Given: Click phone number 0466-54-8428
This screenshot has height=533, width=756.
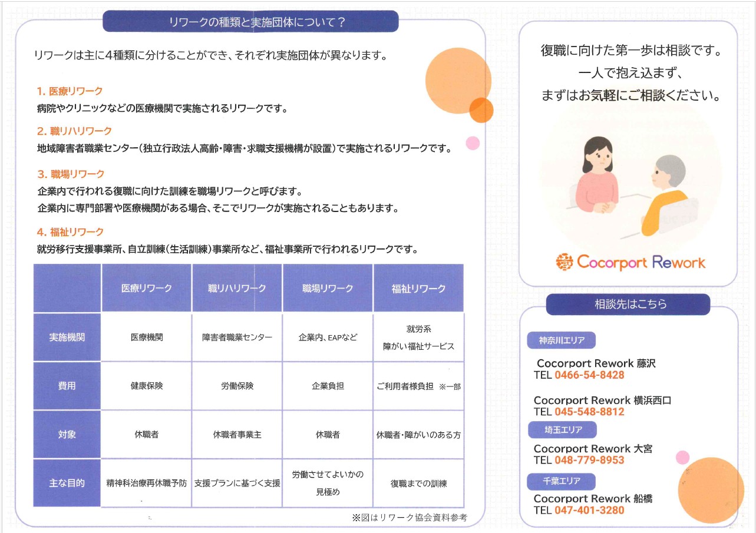Looking at the screenshot, I should click(x=589, y=375).
